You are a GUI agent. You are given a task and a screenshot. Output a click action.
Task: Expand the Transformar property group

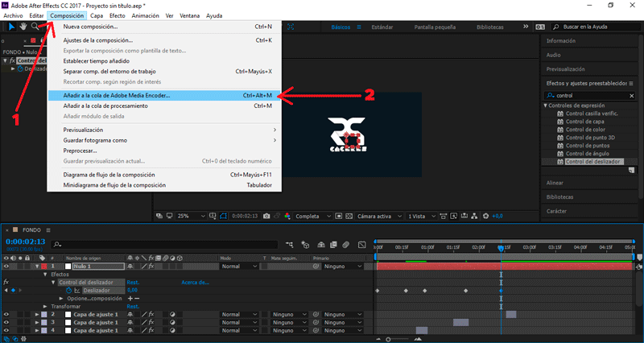click(45, 307)
